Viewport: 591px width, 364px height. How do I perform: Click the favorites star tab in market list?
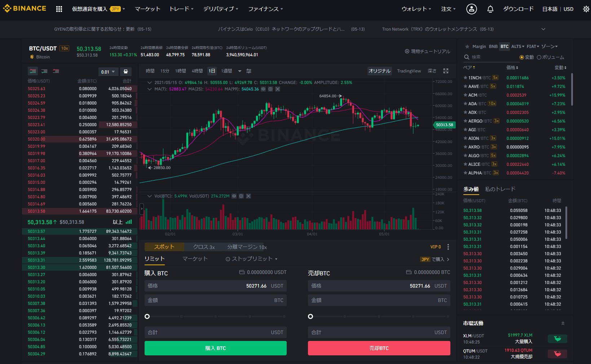point(467,46)
